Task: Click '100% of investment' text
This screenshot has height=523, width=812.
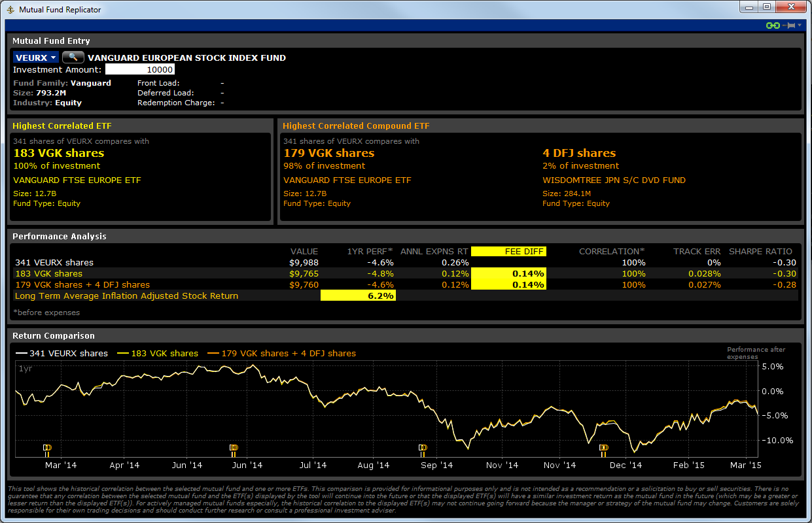Action: [x=57, y=165]
